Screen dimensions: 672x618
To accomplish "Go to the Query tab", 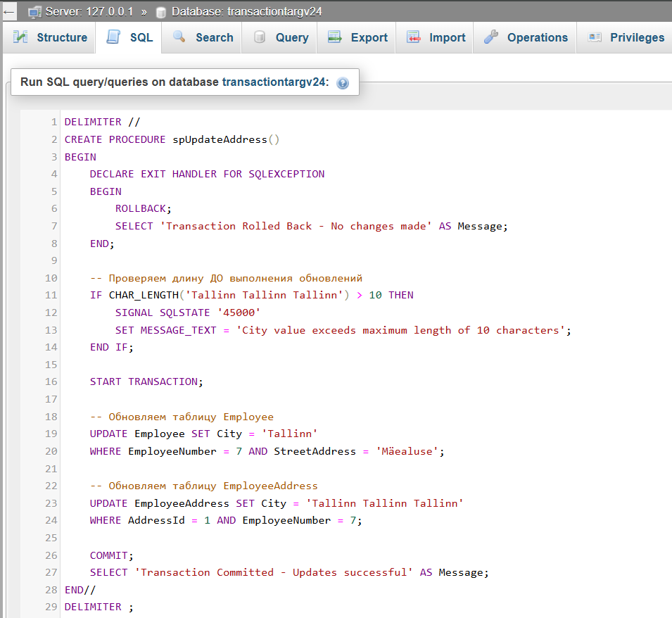I will [x=280, y=38].
